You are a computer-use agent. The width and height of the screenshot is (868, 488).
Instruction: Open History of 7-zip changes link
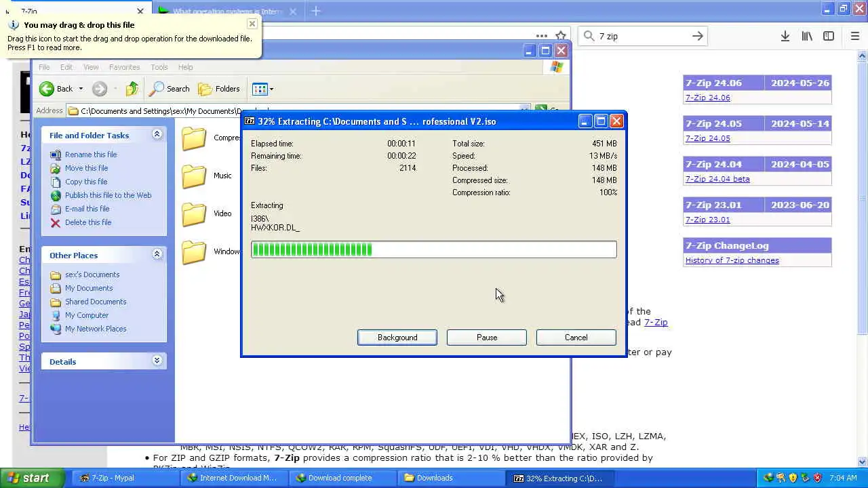(732, 260)
